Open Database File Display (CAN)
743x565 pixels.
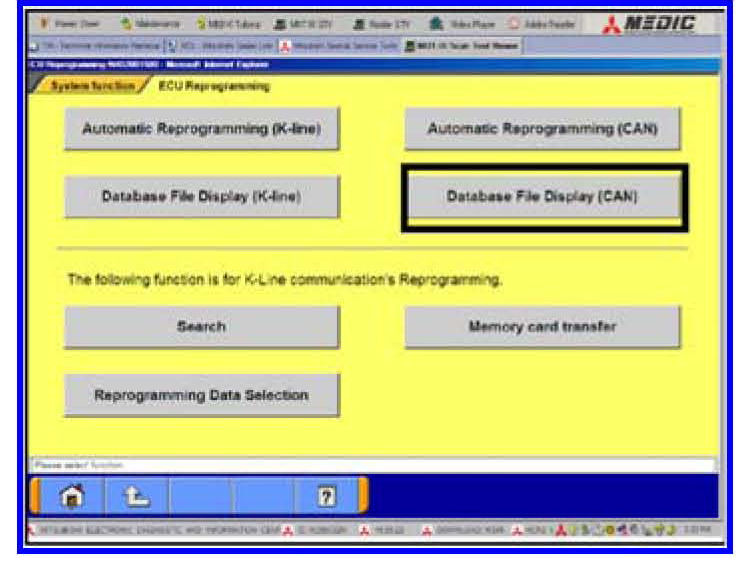(541, 197)
